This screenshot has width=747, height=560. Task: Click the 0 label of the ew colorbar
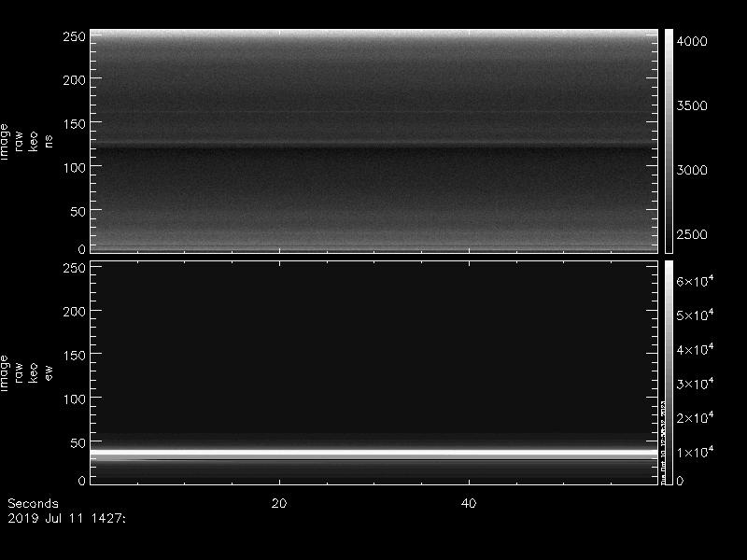coord(680,481)
